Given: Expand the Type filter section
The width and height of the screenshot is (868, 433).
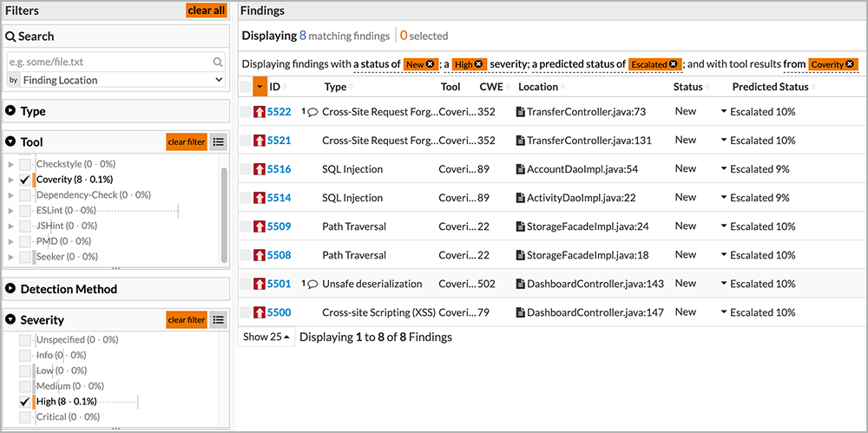Looking at the screenshot, I should tap(10, 111).
